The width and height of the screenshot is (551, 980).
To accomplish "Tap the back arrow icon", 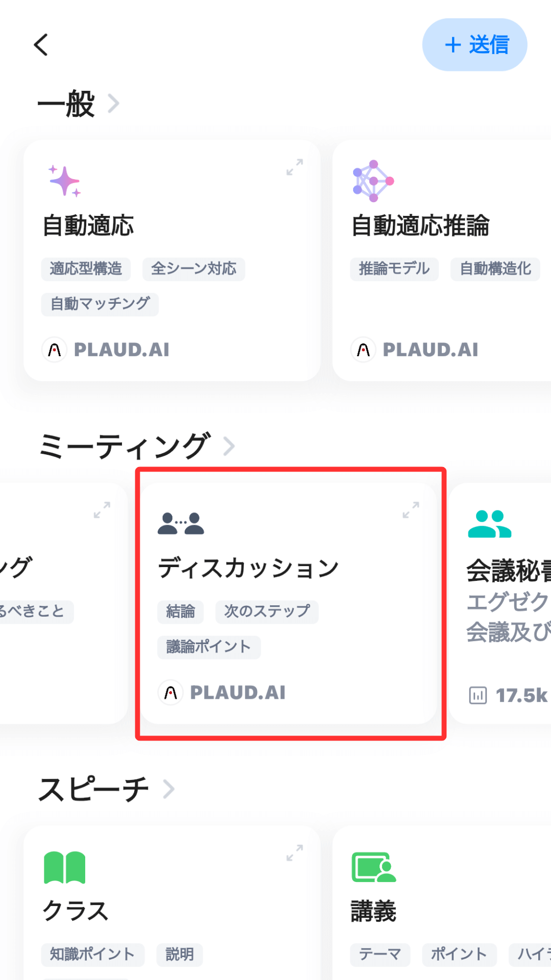I will [x=41, y=45].
